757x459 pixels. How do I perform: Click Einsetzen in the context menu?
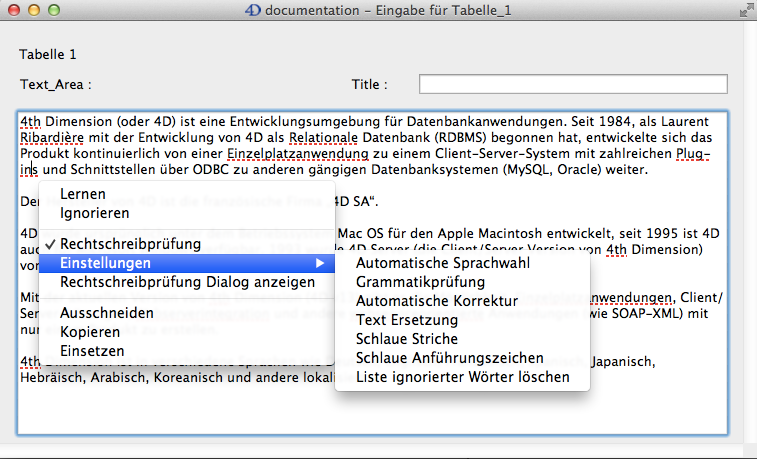click(92, 351)
